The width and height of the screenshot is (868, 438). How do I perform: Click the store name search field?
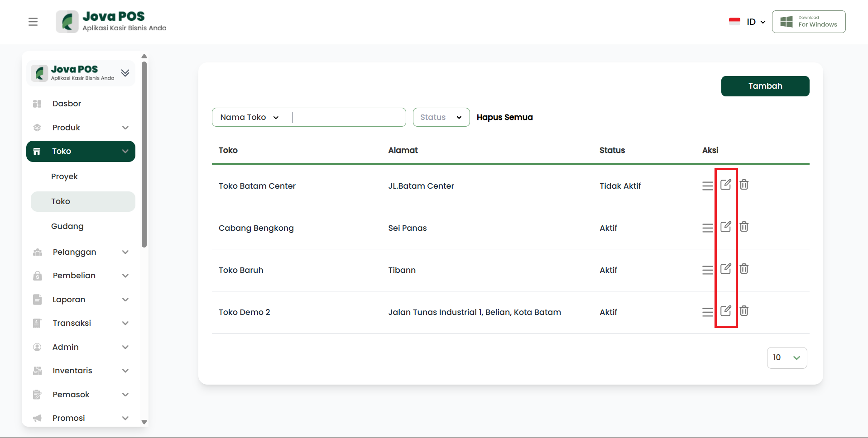(x=348, y=117)
